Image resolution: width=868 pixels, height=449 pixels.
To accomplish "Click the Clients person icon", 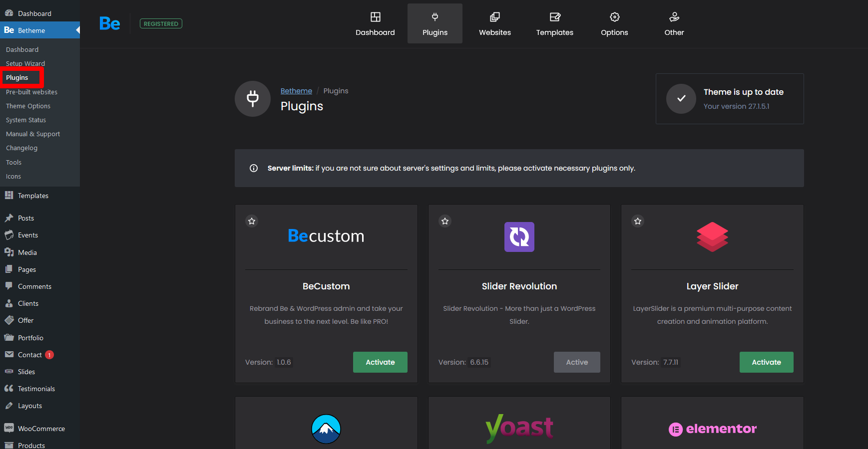I will coord(9,303).
